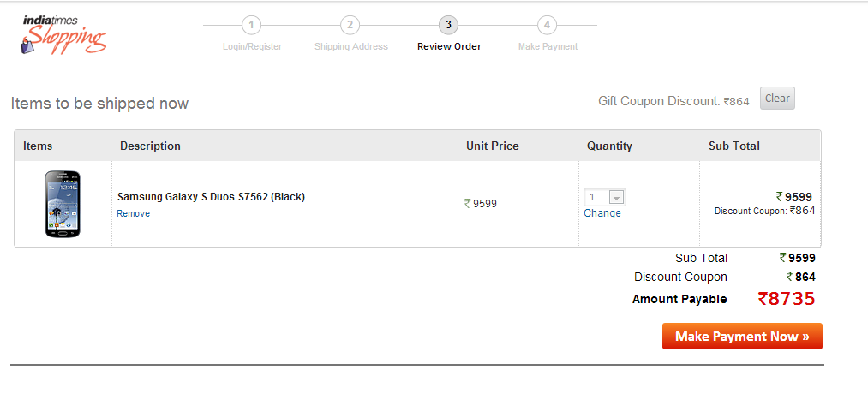Select the Review Order step label
The width and height of the screenshot is (868, 394).
(450, 46)
